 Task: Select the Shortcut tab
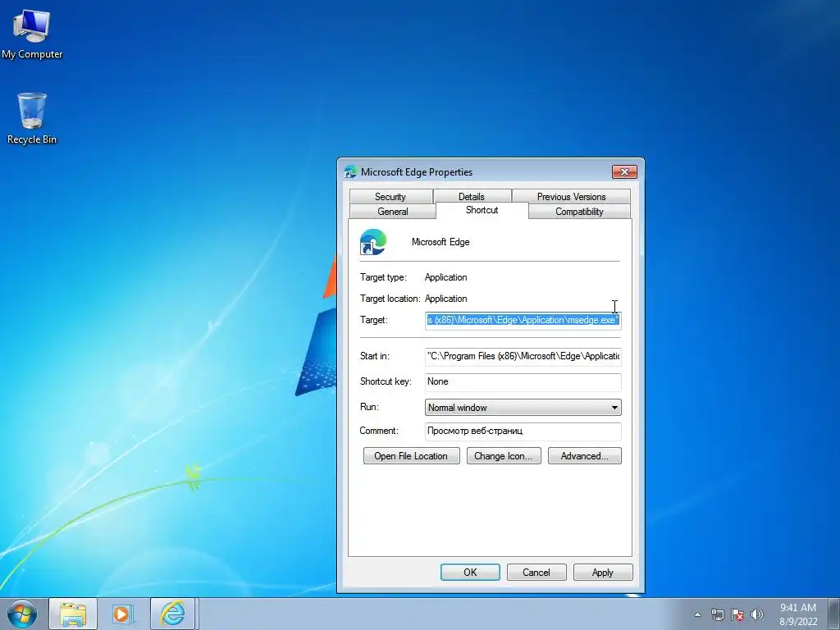point(482,210)
